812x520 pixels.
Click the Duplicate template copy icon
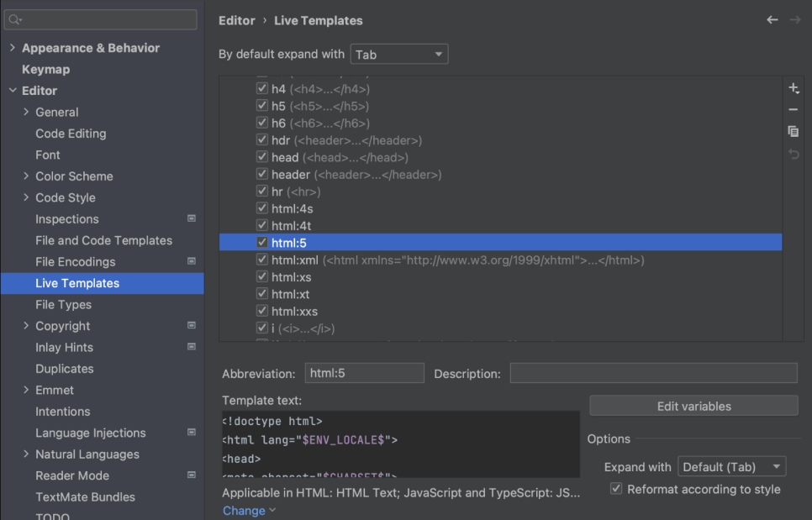(x=794, y=132)
